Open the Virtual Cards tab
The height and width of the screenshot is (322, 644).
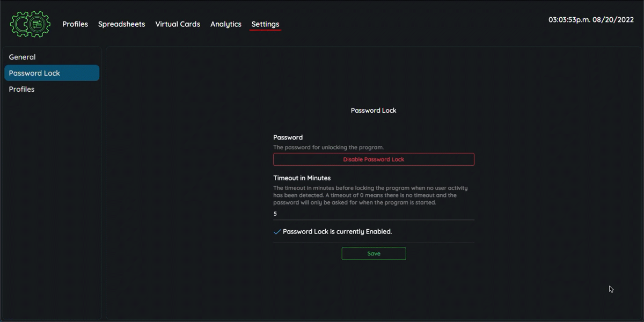[178, 24]
